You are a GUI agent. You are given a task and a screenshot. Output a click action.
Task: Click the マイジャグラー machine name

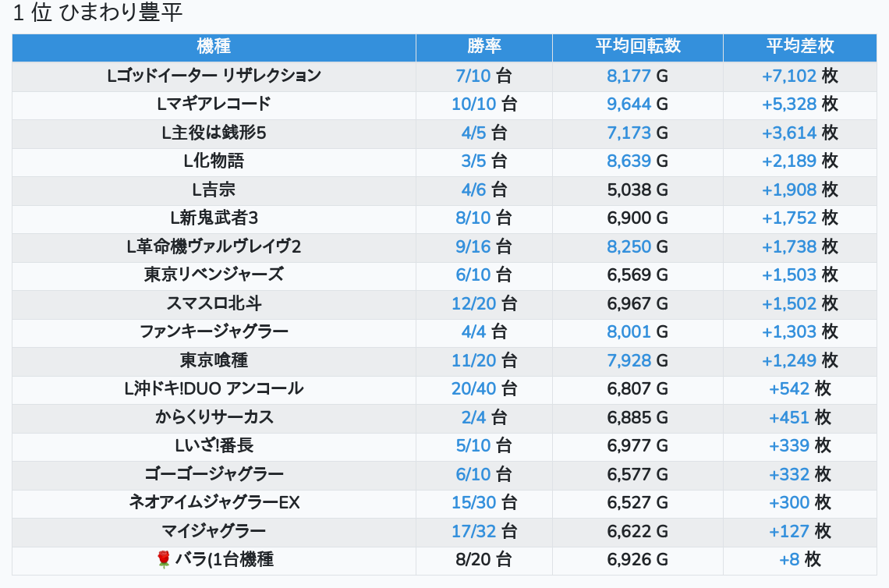[214, 531]
